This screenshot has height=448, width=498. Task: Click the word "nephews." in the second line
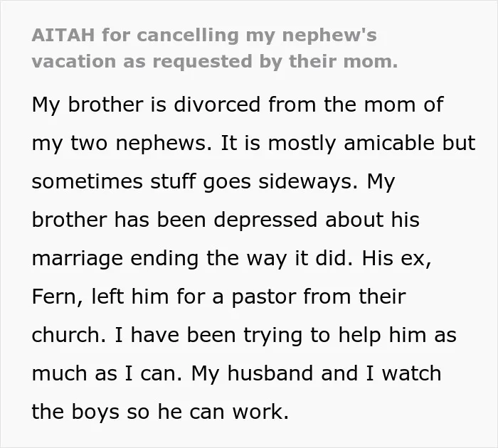point(164,143)
